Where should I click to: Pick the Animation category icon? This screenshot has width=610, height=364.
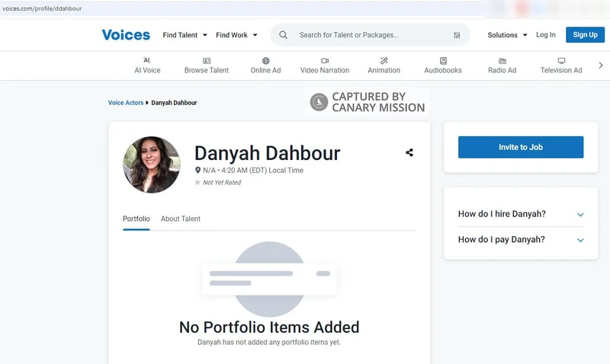coord(384,61)
